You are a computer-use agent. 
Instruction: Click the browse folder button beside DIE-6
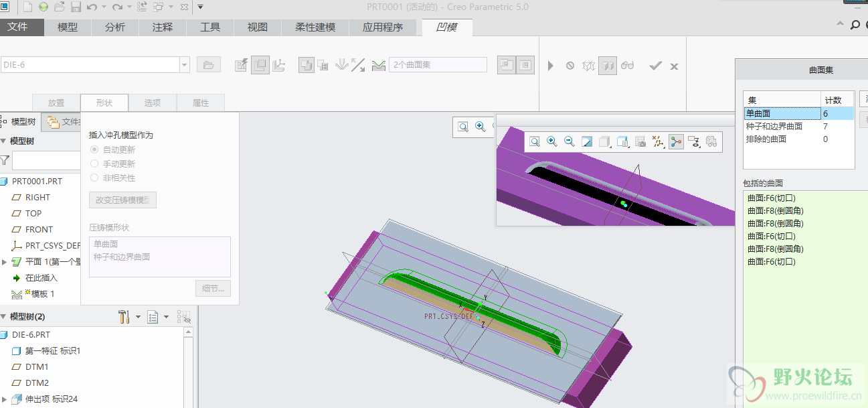click(208, 65)
